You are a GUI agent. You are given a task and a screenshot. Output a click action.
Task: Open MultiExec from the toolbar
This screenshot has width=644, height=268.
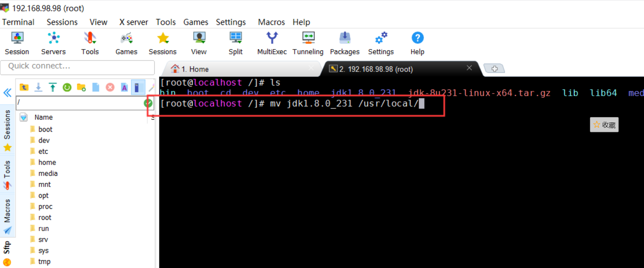(272, 43)
